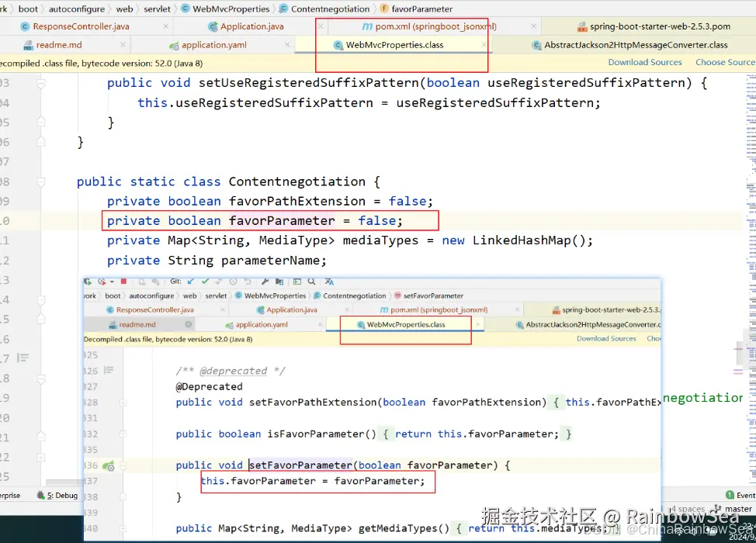Screen dimensions: 756x543
Task: Toggle fold marker on setUseRegisteredSuffixPattern line
Action: tap(41, 83)
